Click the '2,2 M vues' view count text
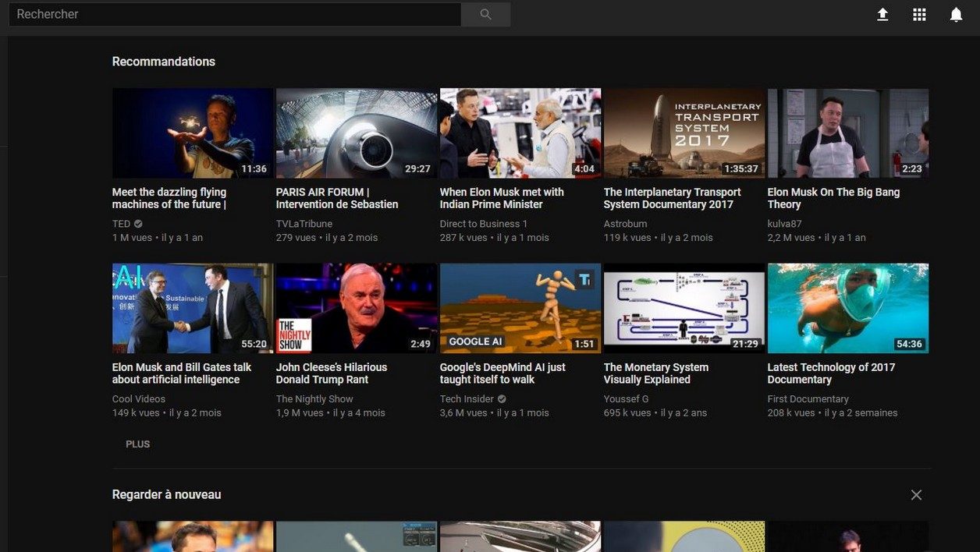Screen dimensions: 980x552 click(791, 238)
